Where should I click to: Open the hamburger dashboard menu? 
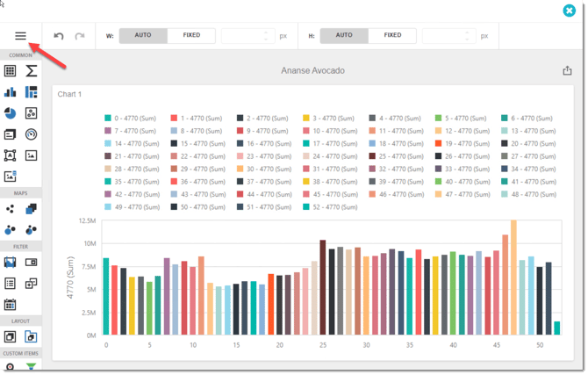coord(21,36)
